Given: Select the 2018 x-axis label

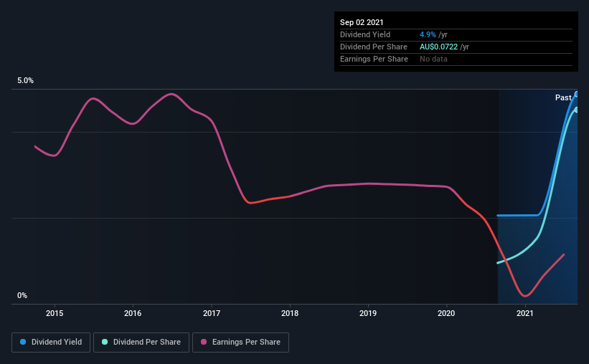Looking at the screenshot, I should (290, 313).
